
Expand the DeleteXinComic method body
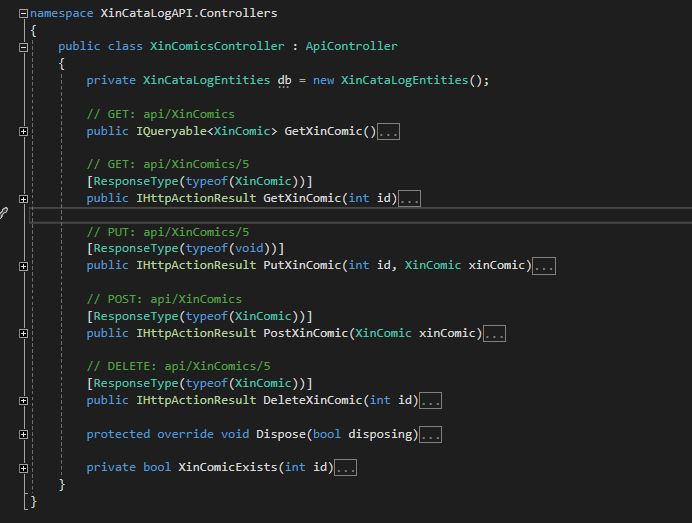tap(23, 401)
